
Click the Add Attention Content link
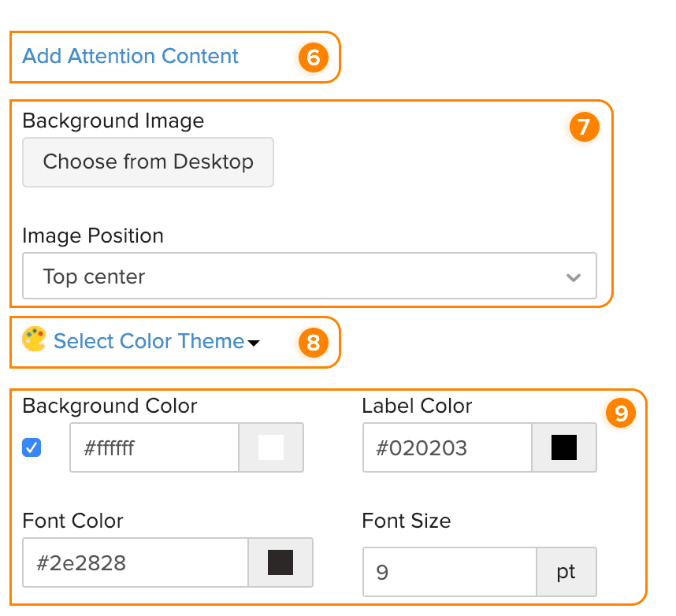[130, 57]
